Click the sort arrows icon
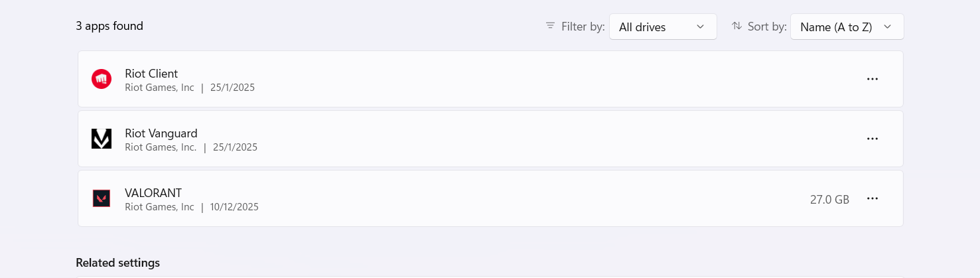Image resolution: width=980 pixels, height=278 pixels. tap(736, 26)
